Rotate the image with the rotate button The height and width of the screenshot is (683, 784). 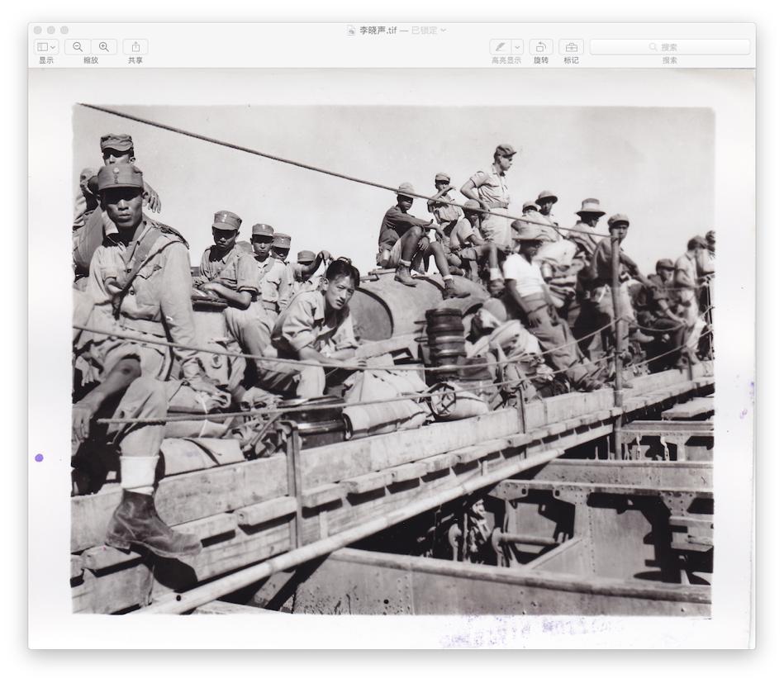pos(541,47)
